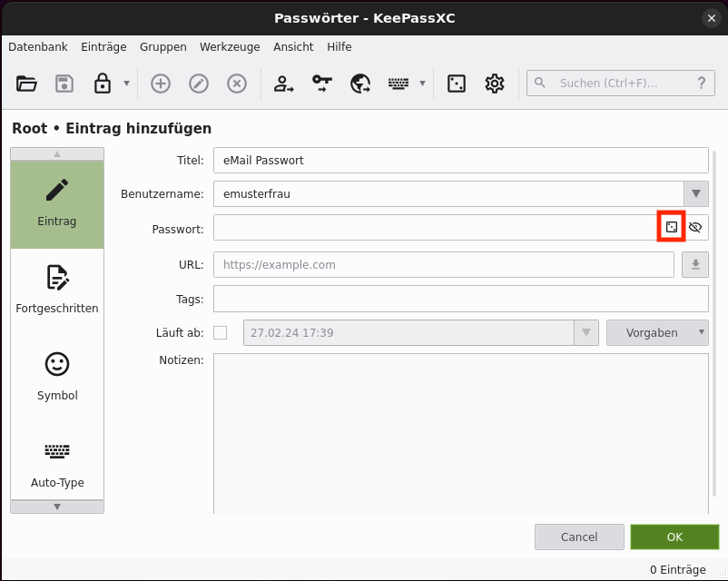This screenshot has height=581, width=728.
Task: Expand the Benutzername dropdown arrow
Action: [x=696, y=193]
